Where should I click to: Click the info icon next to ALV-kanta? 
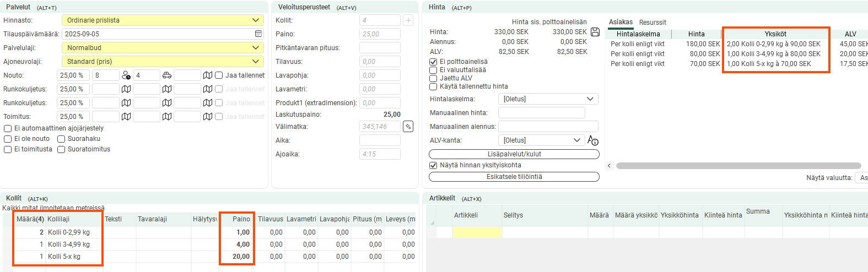(593, 140)
